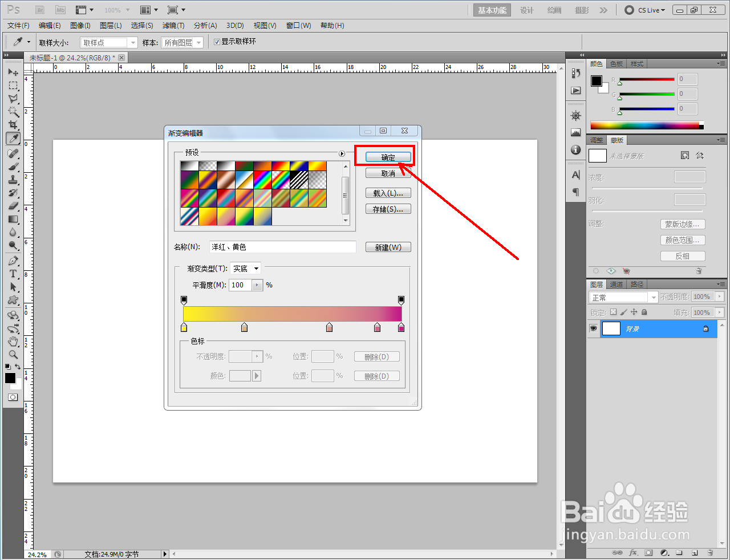Click the 载入(L)... button
This screenshot has height=560, width=730.
tap(388, 193)
